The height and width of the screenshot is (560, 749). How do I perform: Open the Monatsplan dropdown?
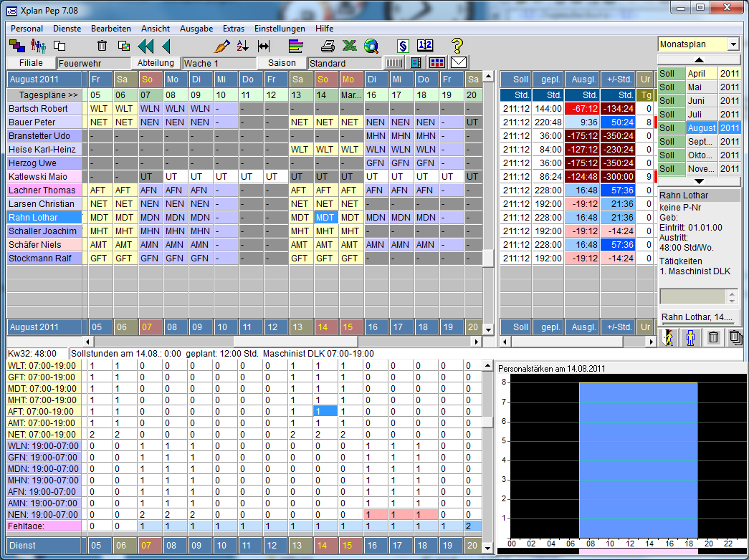coord(733,44)
